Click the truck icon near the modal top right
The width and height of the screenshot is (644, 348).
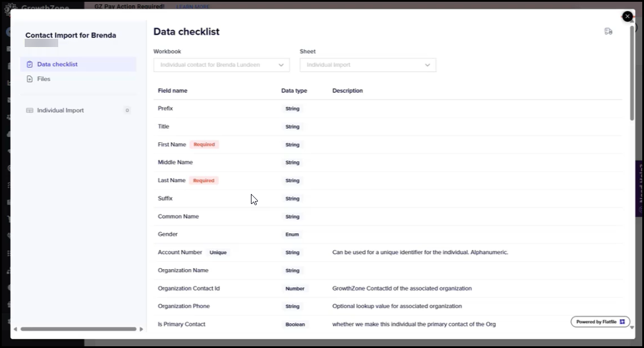pos(608,32)
